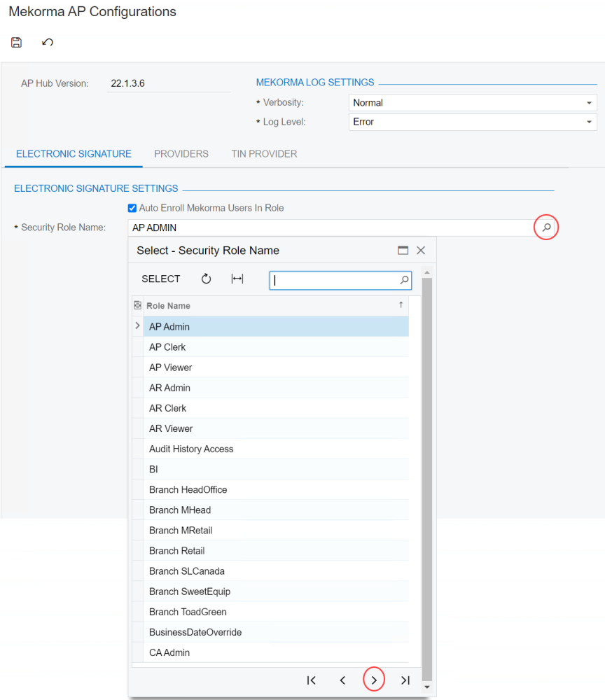Select the Branch Retail row
Screen dimensions: 605x700
(276, 551)
